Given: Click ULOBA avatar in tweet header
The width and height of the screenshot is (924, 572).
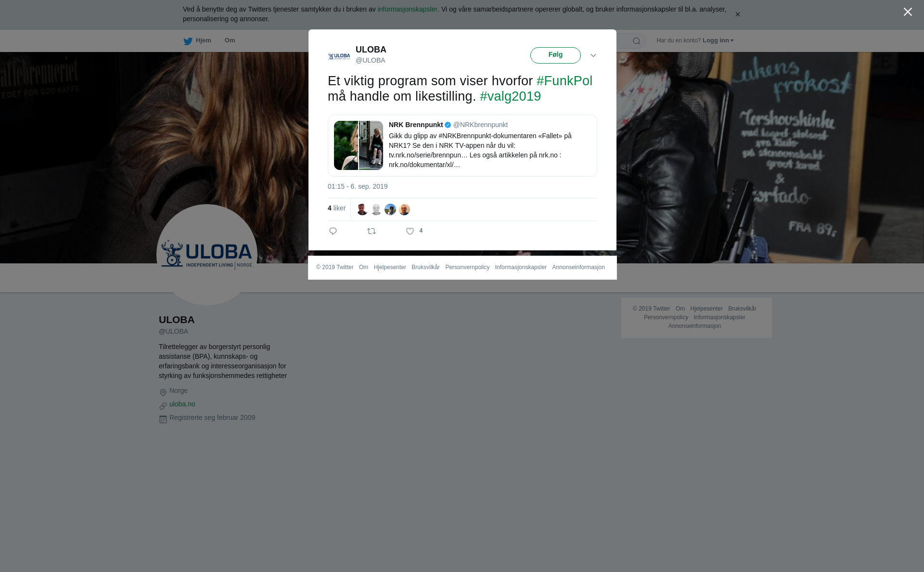Looking at the screenshot, I should pyautogui.click(x=339, y=56).
